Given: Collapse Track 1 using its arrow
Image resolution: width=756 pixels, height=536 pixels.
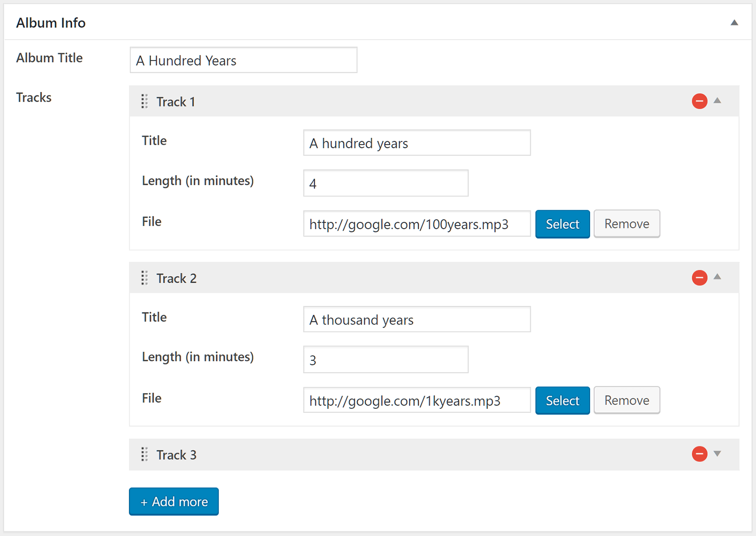Looking at the screenshot, I should tap(717, 100).
